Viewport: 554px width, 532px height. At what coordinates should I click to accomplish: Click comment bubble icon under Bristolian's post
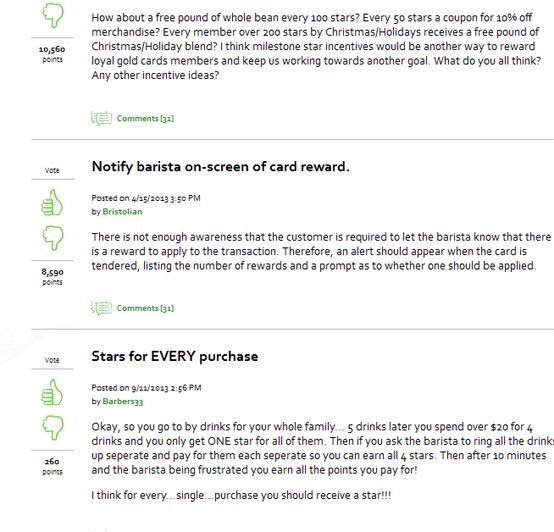[x=101, y=308]
